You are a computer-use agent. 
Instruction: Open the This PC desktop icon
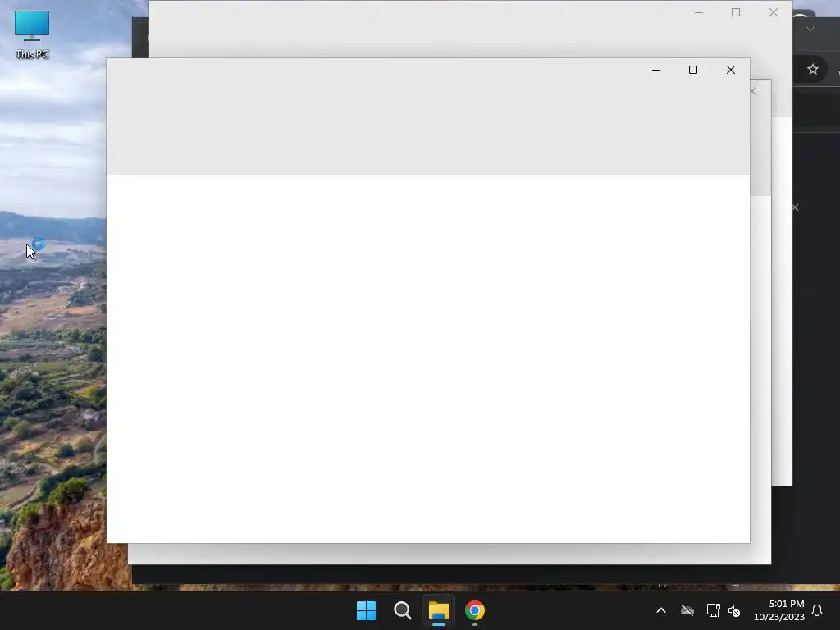32,34
